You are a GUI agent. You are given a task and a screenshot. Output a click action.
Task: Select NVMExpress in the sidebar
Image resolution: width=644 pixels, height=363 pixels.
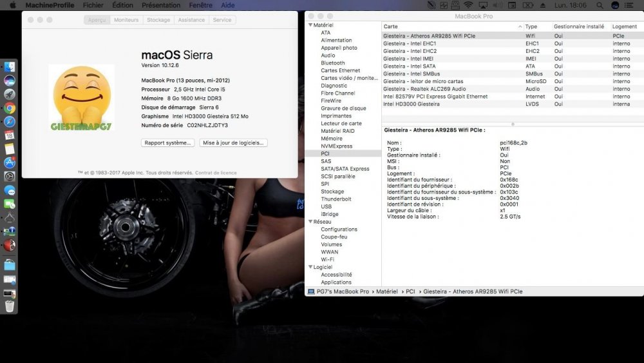point(336,146)
